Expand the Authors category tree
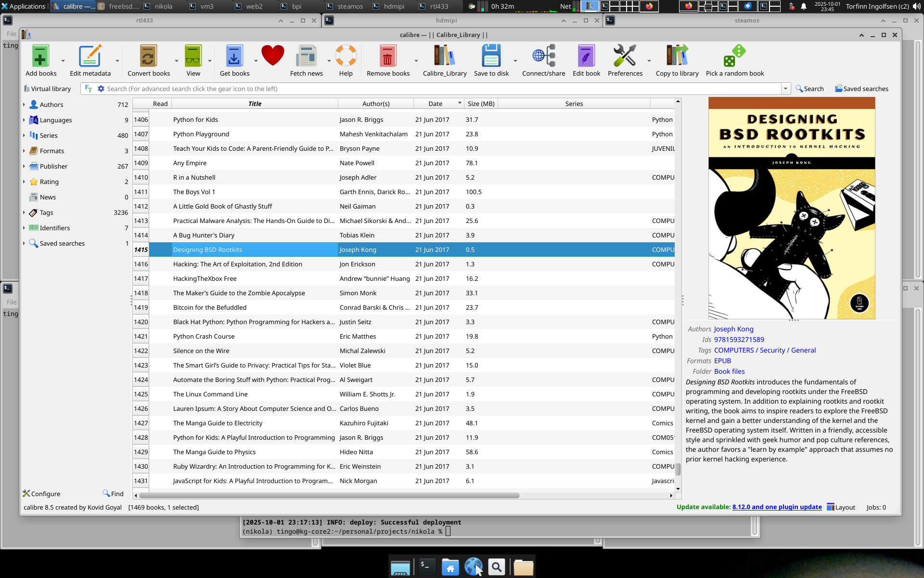The image size is (924, 578). [x=24, y=105]
